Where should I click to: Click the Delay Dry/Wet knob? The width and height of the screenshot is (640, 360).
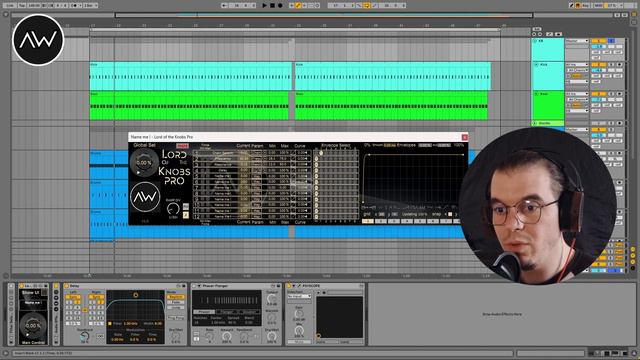click(176, 336)
